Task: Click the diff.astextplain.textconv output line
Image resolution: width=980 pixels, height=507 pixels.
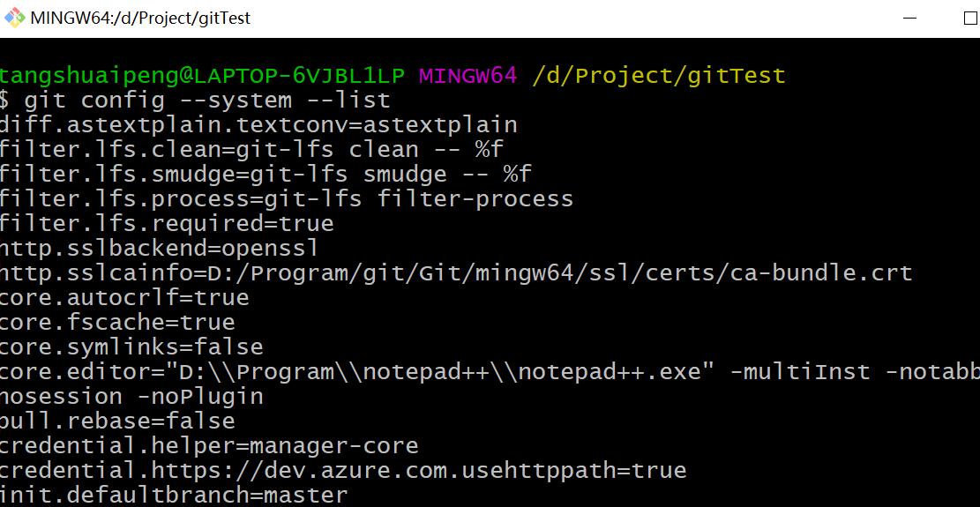Action: point(258,125)
